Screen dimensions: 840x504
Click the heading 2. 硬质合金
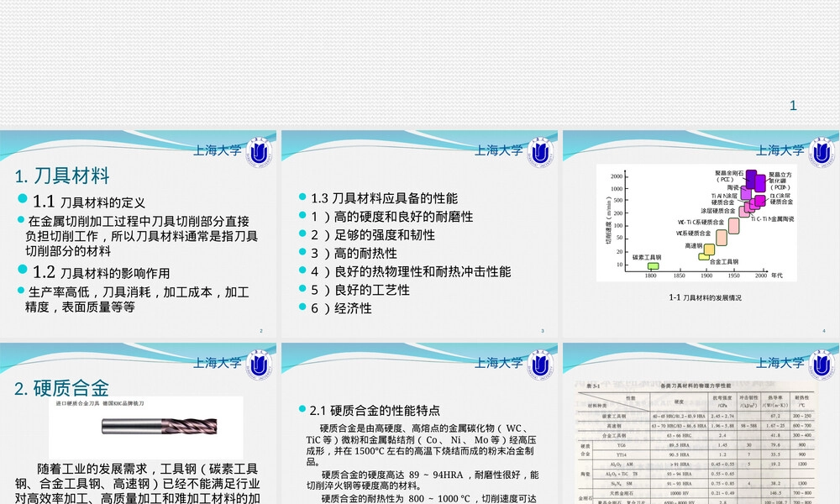coord(61,388)
